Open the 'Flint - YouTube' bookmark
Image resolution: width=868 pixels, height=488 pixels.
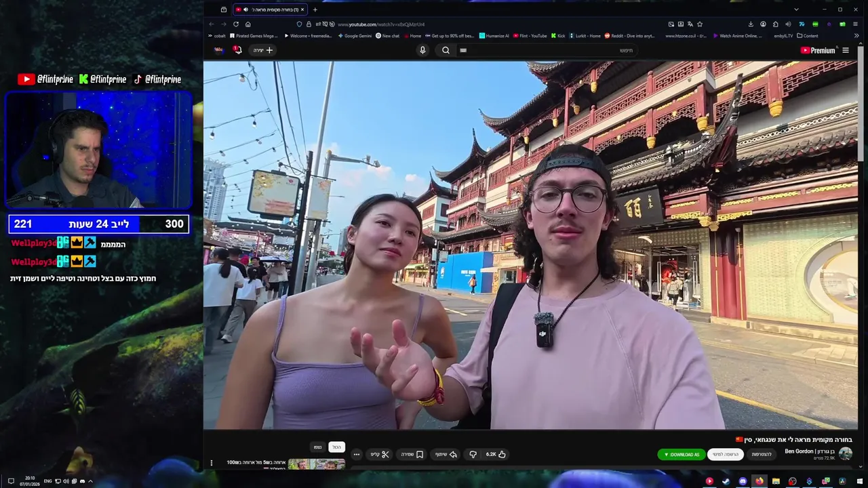(x=530, y=36)
